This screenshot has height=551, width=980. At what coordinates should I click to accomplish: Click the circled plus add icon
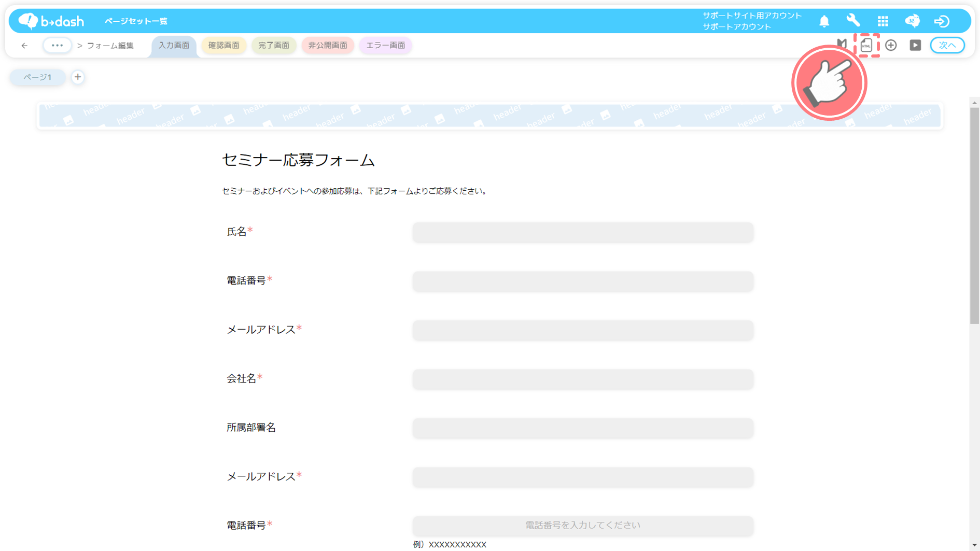tap(891, 45)
